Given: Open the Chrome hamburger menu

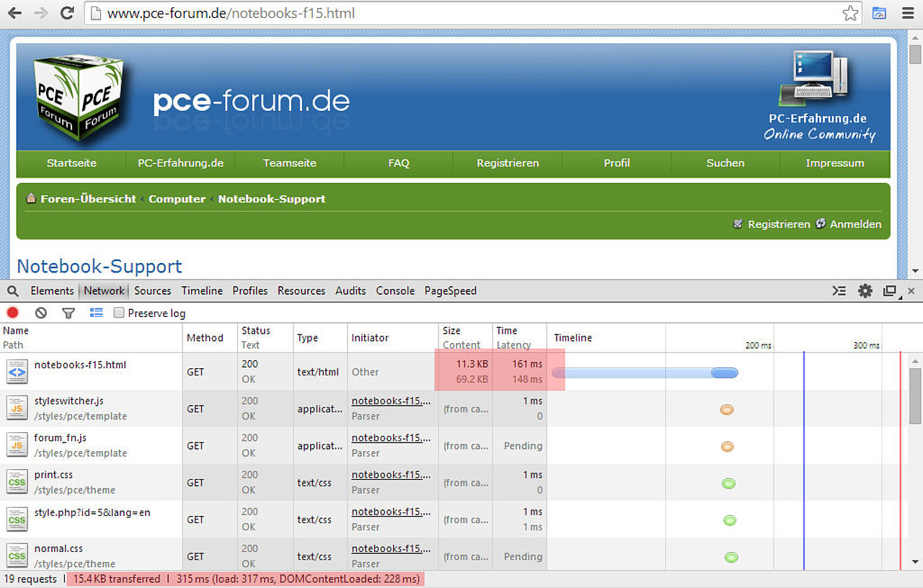Looking at the screenshot, I should point(907,13).
